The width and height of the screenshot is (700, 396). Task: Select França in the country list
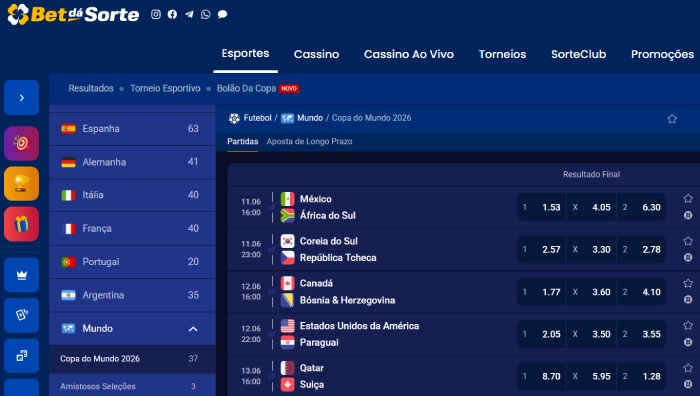[132, 229]
